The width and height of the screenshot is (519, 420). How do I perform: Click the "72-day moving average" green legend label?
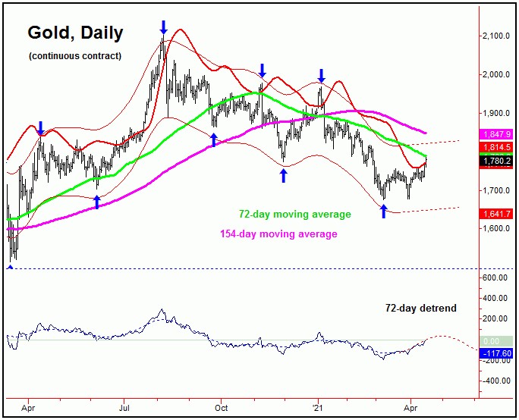295,215
